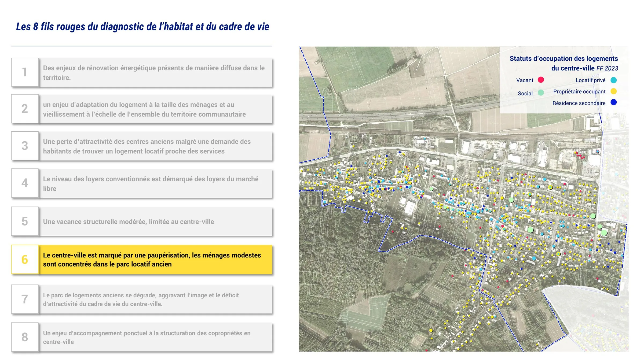Select number box 7
Screen dimensions: 644x362
(25, 299)
